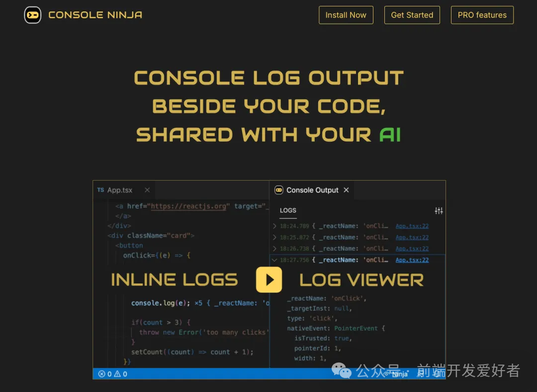537x392 pixels.
Task: Expand the 18:26.738 log entry
Action: [x=274, y=249]
